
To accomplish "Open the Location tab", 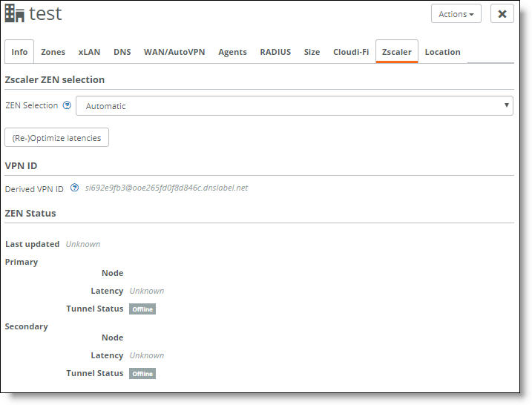I will [x=442, y=52].
